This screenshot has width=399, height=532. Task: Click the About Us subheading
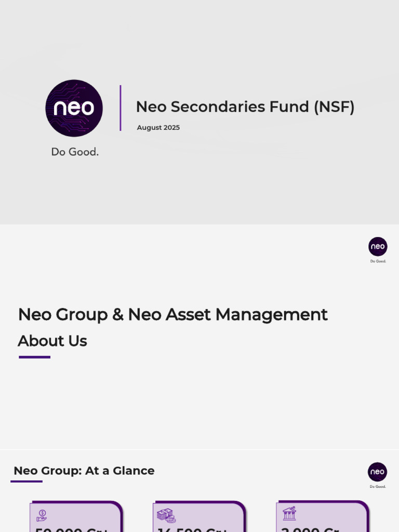pos(52,341)
